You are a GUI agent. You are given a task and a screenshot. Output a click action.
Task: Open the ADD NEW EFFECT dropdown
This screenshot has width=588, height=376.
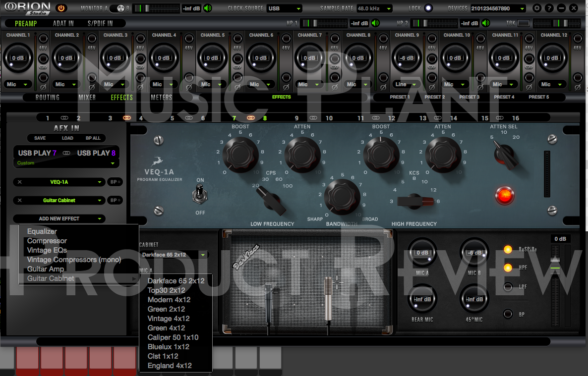pyautogui.click(x=59, y=218)
